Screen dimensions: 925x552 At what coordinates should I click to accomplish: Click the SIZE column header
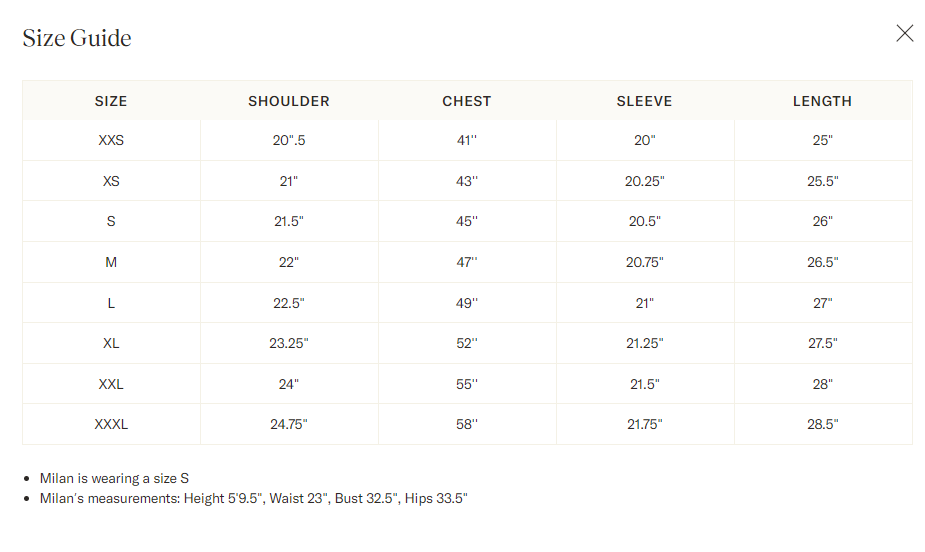(x=111, y=101)
